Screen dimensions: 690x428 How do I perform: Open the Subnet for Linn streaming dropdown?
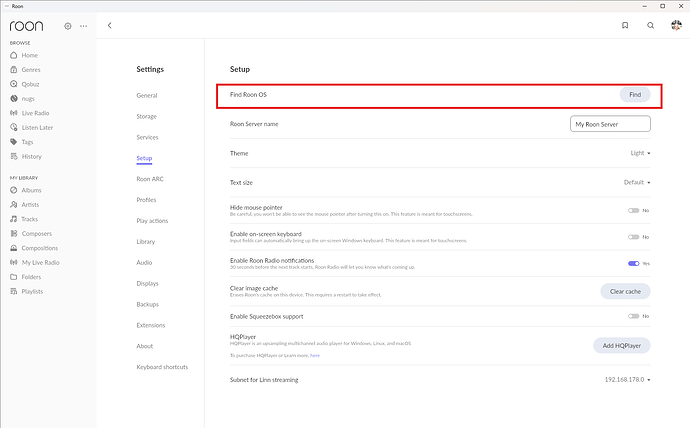(x=627, y=380)
